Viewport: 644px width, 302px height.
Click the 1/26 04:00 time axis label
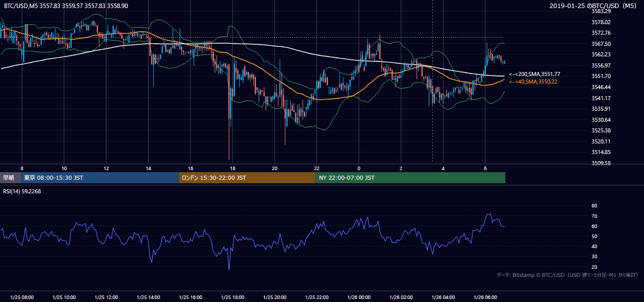(443, 297)
